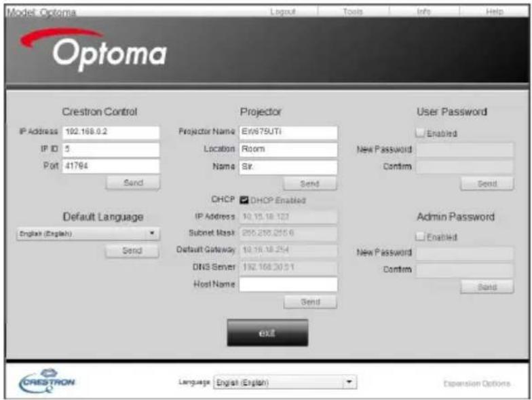This screenshot has height=400, width=532.
Task: Send the network Host Name settings
Action: (x=311, y=302)
